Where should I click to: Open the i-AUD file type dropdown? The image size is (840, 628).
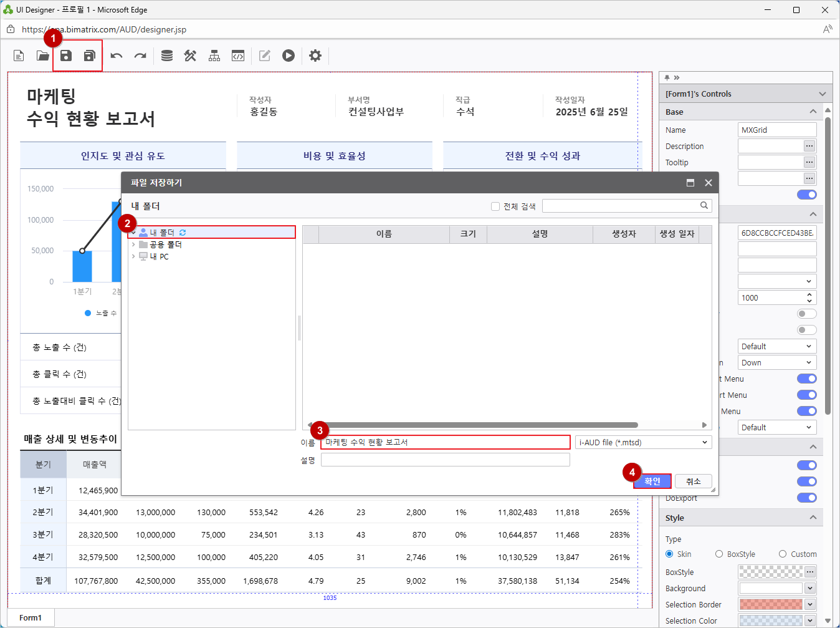(643, 442)
